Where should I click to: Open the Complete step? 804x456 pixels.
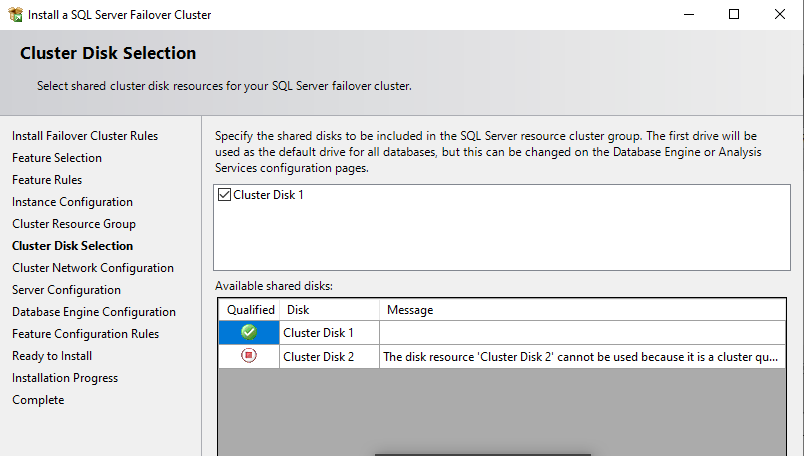(x=38, y=400)
